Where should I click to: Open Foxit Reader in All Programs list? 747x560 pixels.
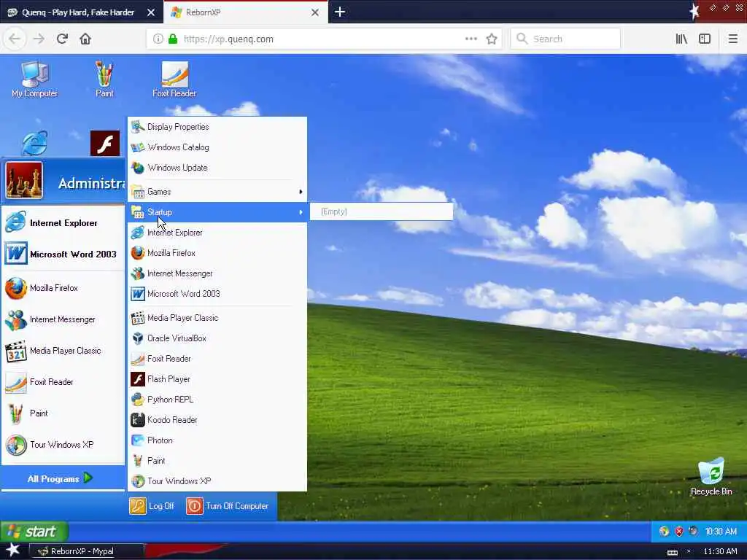pyautogui.click(x=217, y=359)
